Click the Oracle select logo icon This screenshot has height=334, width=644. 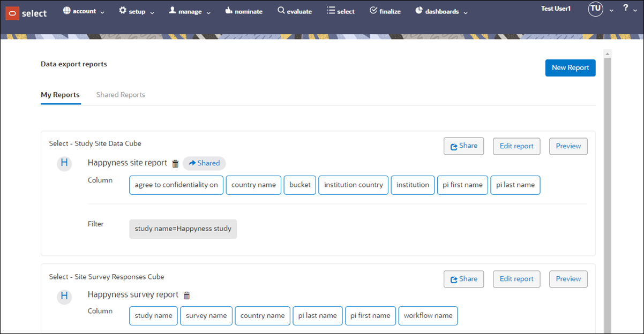[x=11, y=12]
